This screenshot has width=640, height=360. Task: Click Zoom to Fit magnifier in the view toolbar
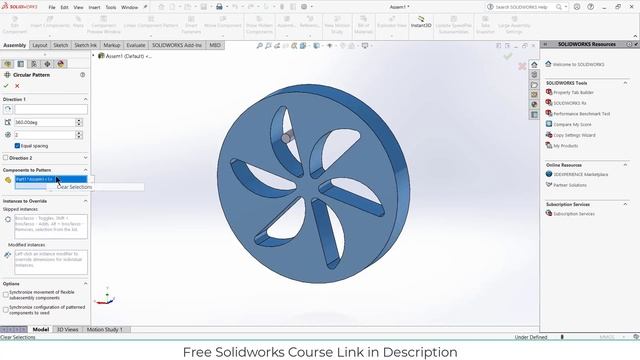259,46
